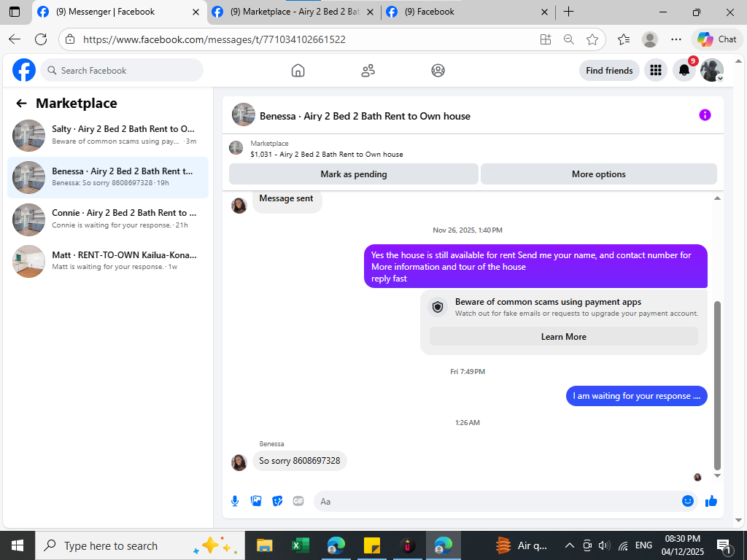Click Benessa's avatar beside So sorry message
This screenshot has height=560, width=747.
pos(239,462)
